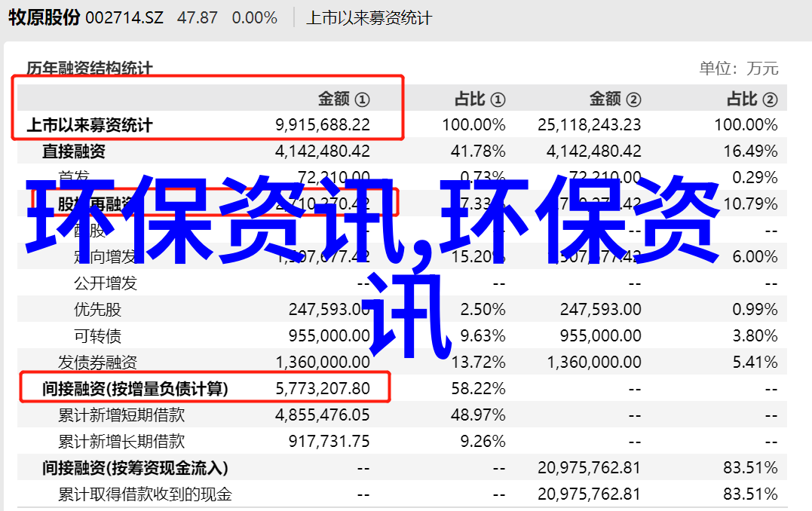Click the 5.41% share value
812x511 pixels.
pyautogui.click(x=755, y=363)
